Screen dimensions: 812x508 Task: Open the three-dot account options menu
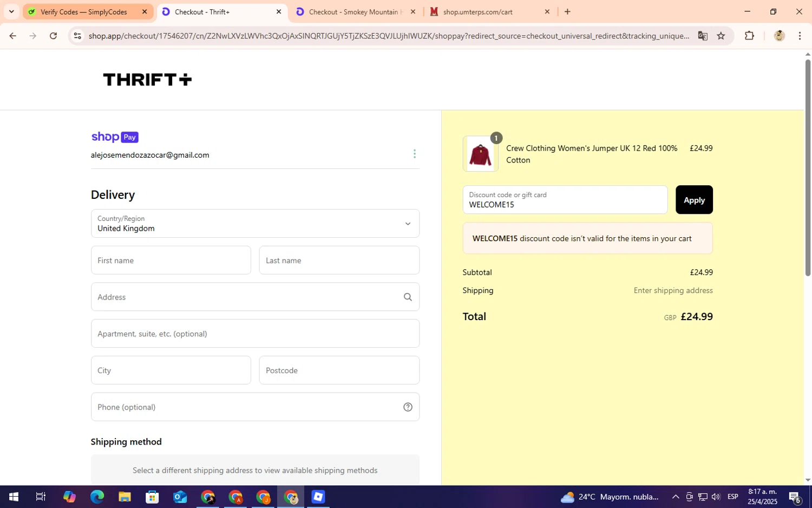(x=415, y=154)
